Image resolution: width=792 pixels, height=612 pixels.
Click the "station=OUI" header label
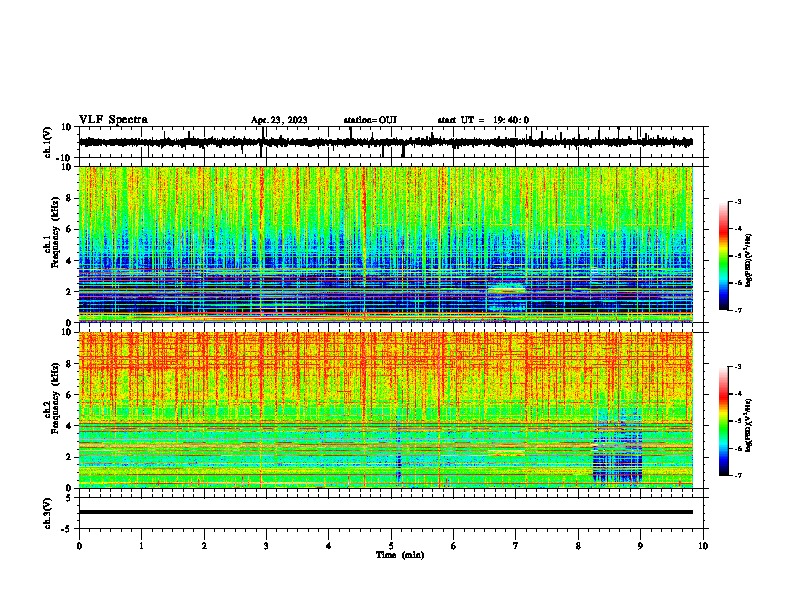coord(370,120)
